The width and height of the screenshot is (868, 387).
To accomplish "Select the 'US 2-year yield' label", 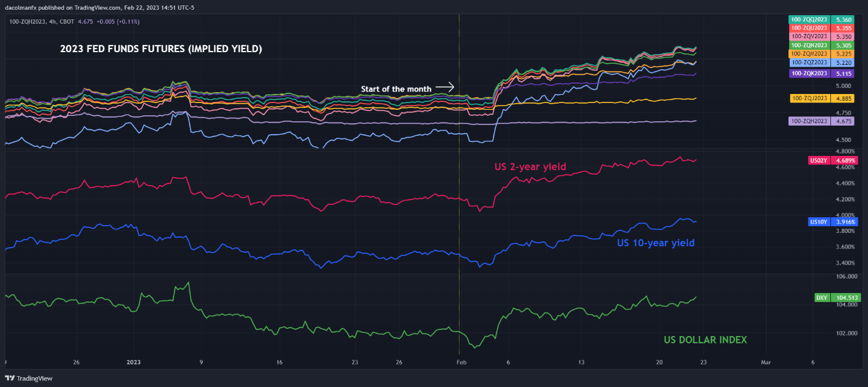I will (529, 167).
